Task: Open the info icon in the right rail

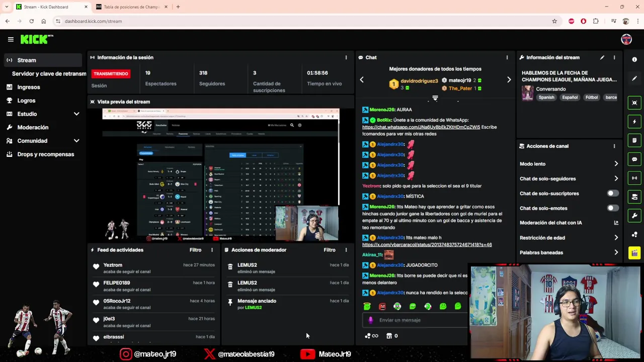Action: (x=634, y=59)
